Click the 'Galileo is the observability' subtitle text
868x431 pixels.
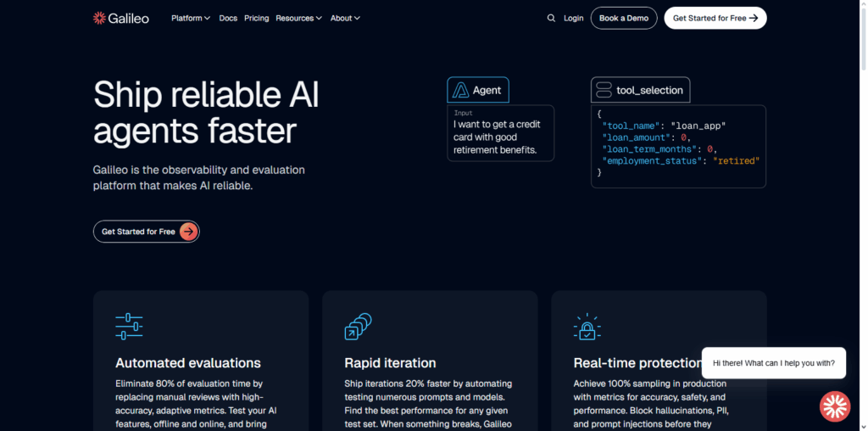[198, 178]
